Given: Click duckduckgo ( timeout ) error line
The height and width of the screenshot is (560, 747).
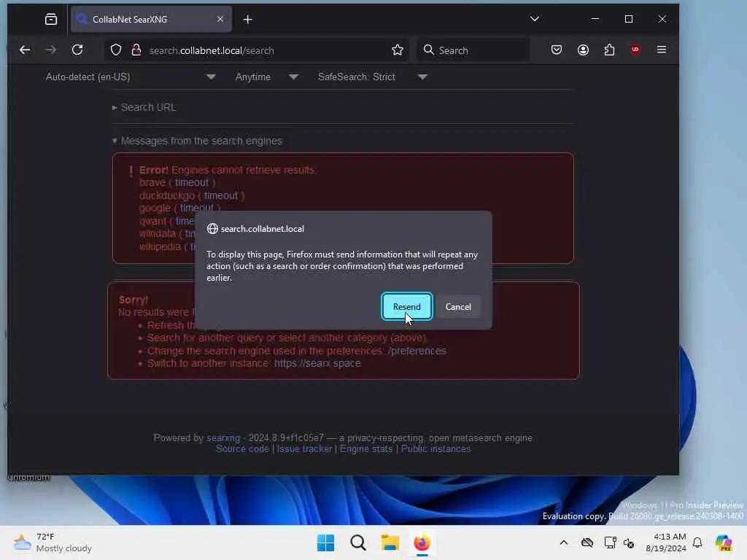Looking at the screenshot, I should (x=192, y=195).
